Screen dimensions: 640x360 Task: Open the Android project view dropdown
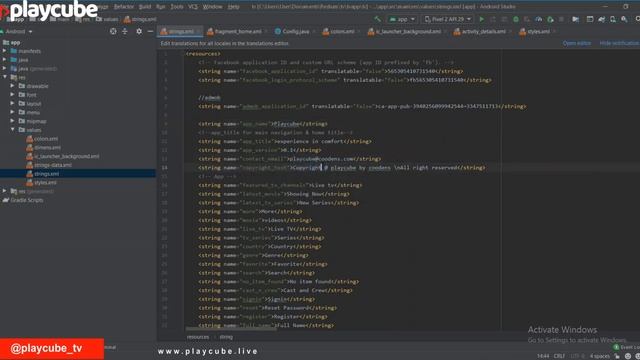17,31
